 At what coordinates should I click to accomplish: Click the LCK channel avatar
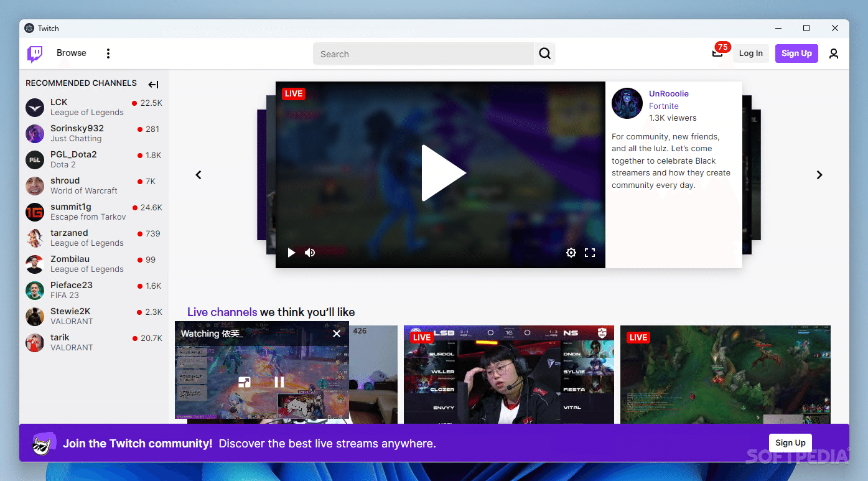(x=35, y=107)
